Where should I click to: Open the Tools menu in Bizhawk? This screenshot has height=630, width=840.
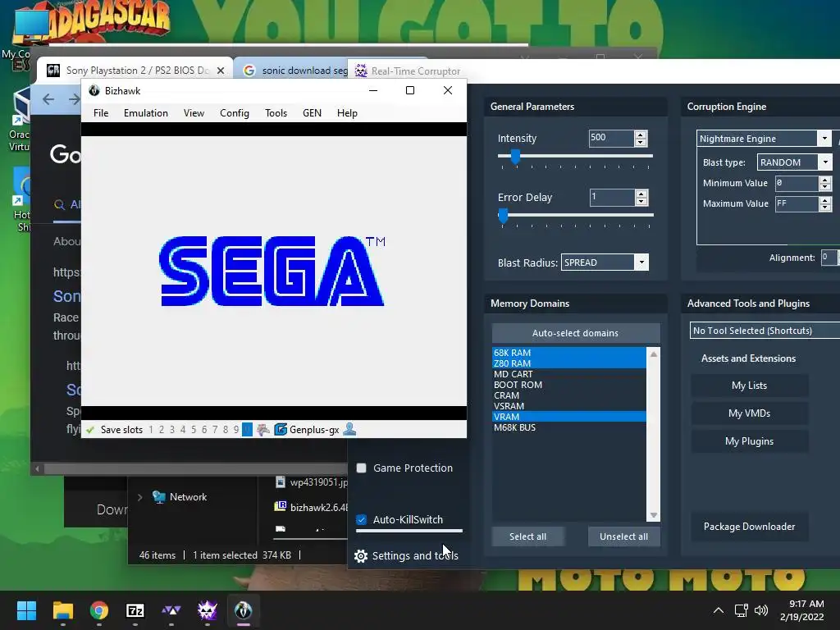[276, 113]
